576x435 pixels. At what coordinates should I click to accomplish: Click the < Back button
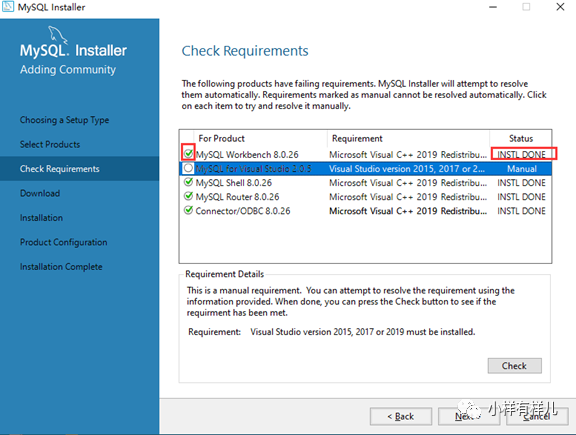click(401, 416)
